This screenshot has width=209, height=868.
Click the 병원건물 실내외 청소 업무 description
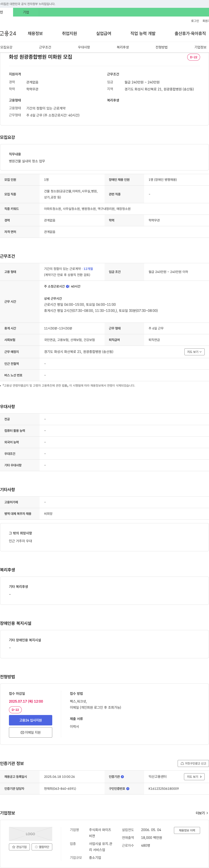[x=27, y=161]
